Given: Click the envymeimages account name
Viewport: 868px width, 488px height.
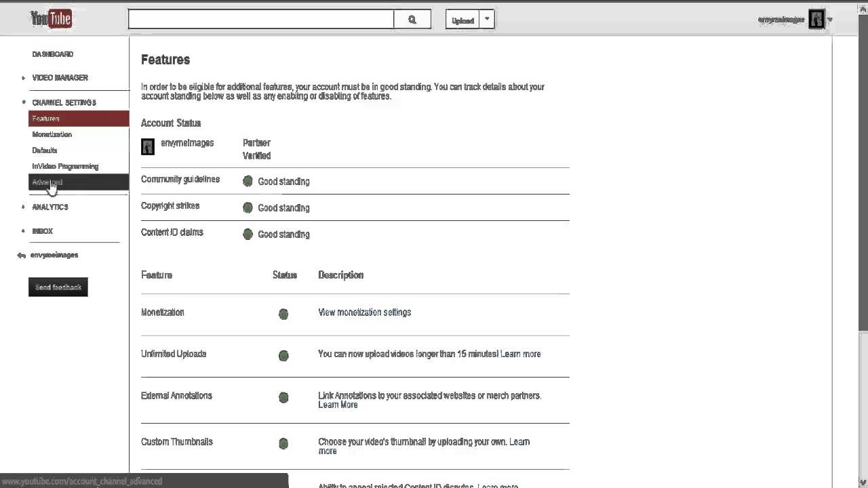Looking at the screenshot, I should pyautogui.click(x=187, y=143).
